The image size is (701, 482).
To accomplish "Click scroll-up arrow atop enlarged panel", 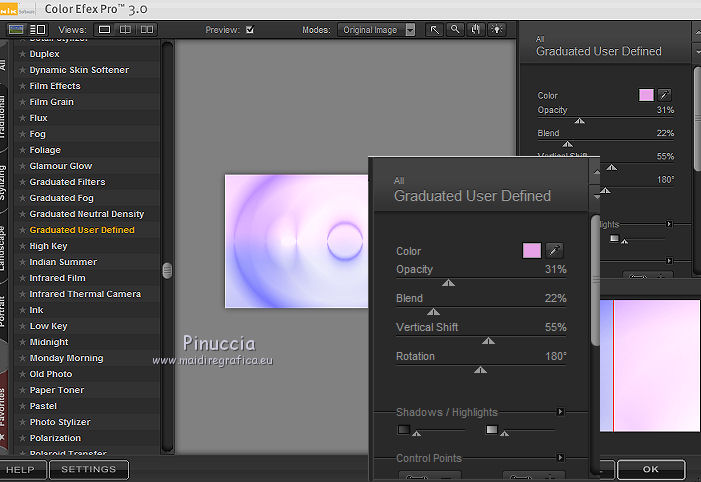I will coord(596,172).
